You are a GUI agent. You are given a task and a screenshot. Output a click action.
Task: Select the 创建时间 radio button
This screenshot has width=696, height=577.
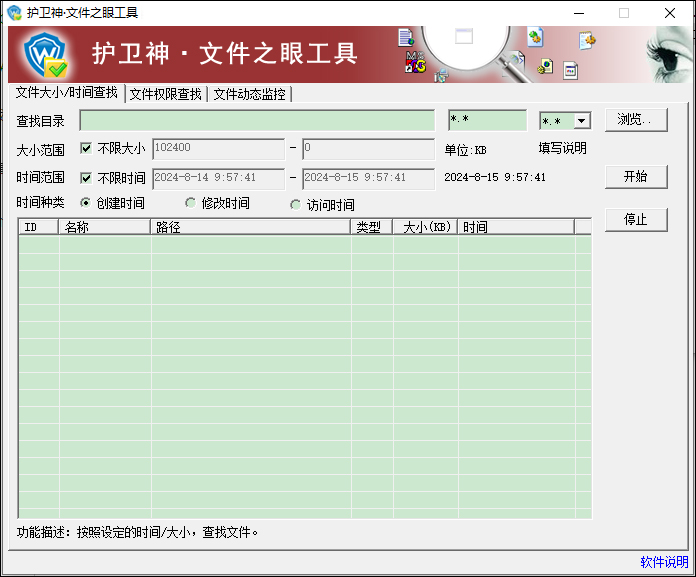click(x=85, y=203)
